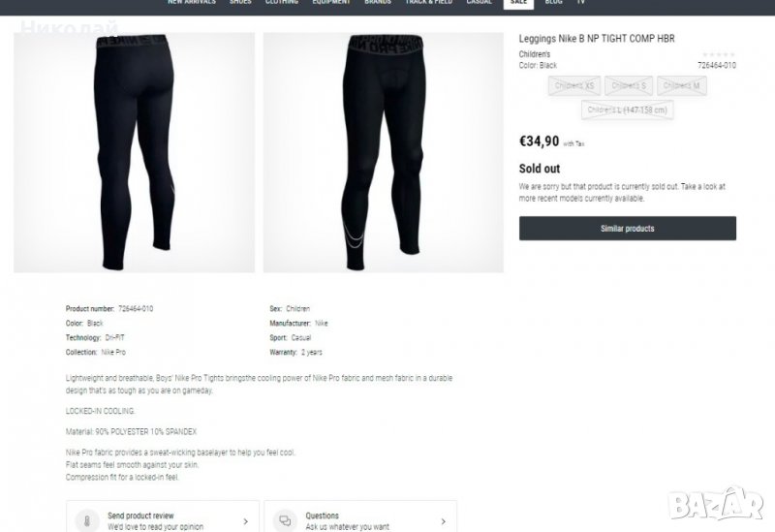Select size Children's XS
The image size is (775, 532).
pyautogui.click(x=574, y=85)
